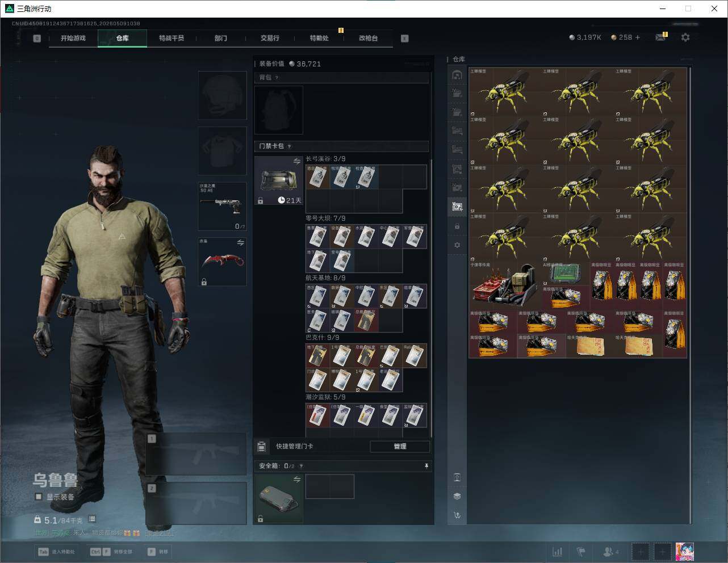Click the 进入特勤处 Tab shortcut button

coord(56,552)
